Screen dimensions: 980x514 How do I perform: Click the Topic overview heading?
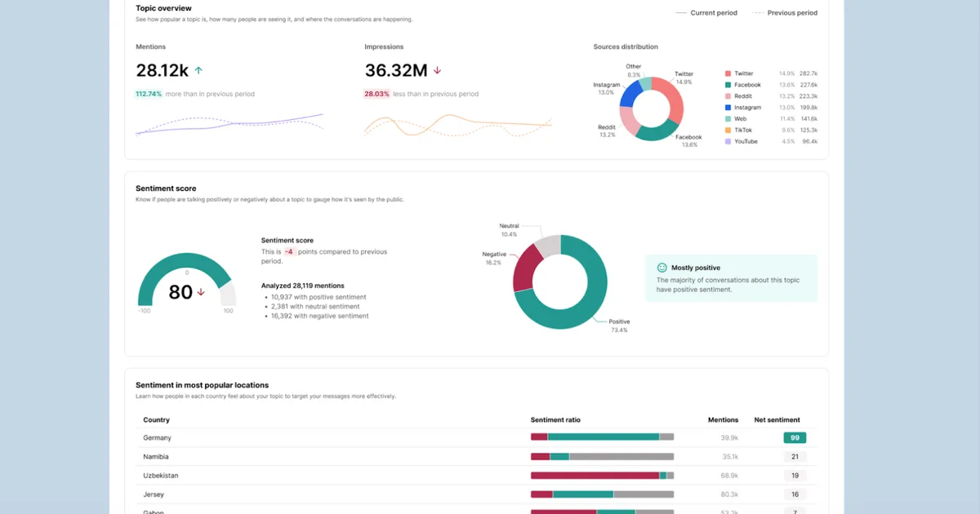pyautogui.click(x=163, y=8)
